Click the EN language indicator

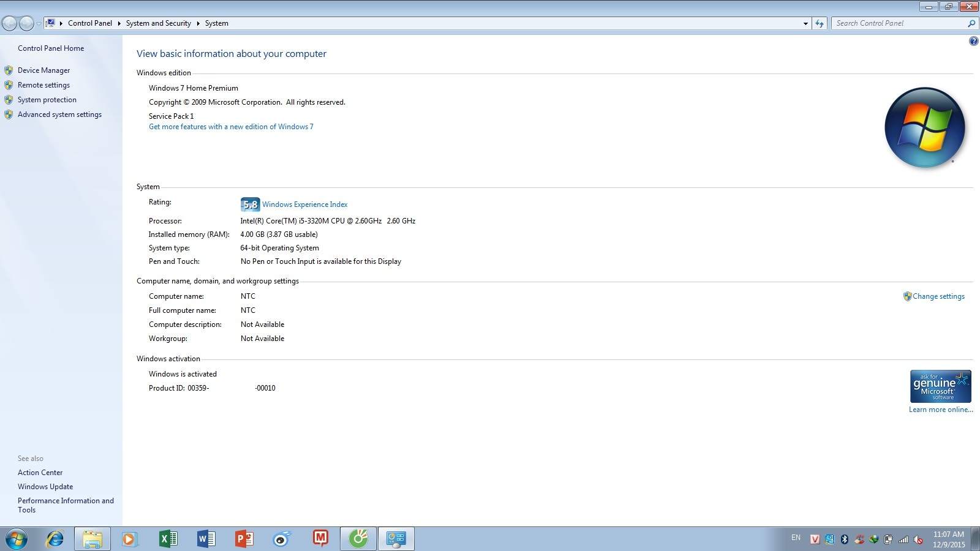(x=796, y=538)
